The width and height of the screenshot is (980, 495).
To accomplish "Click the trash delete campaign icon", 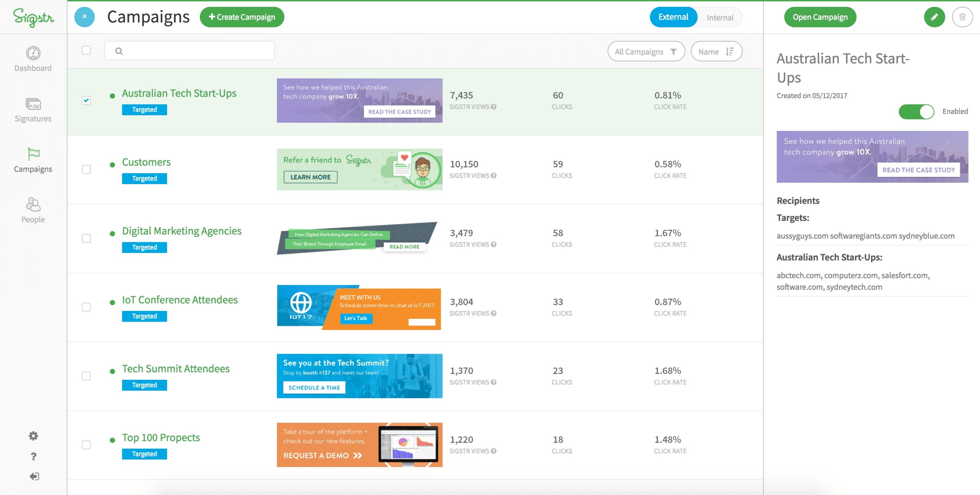I will [962, 17].
